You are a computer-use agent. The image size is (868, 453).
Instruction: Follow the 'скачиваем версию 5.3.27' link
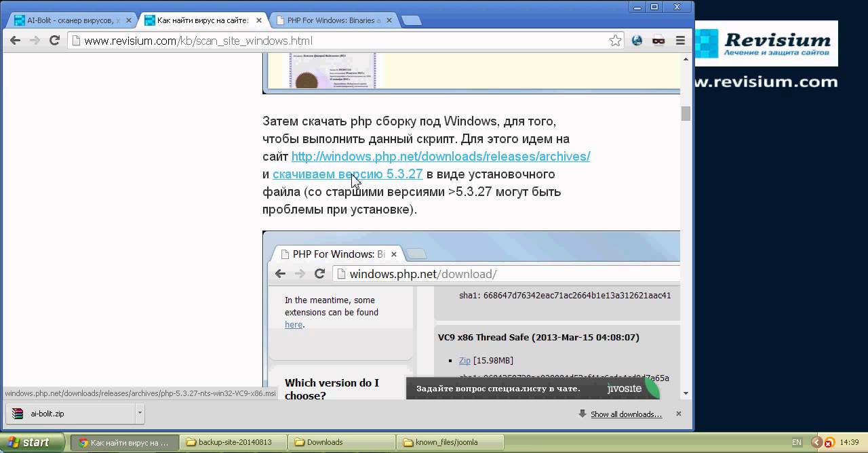[x=347, y=174]
